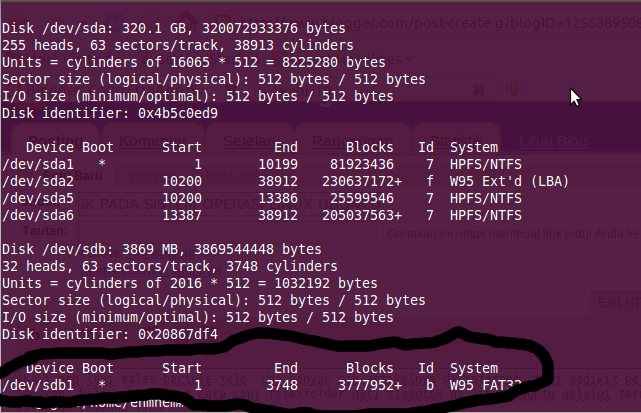Click the Start value 13387 of sda6

[182, 215]
